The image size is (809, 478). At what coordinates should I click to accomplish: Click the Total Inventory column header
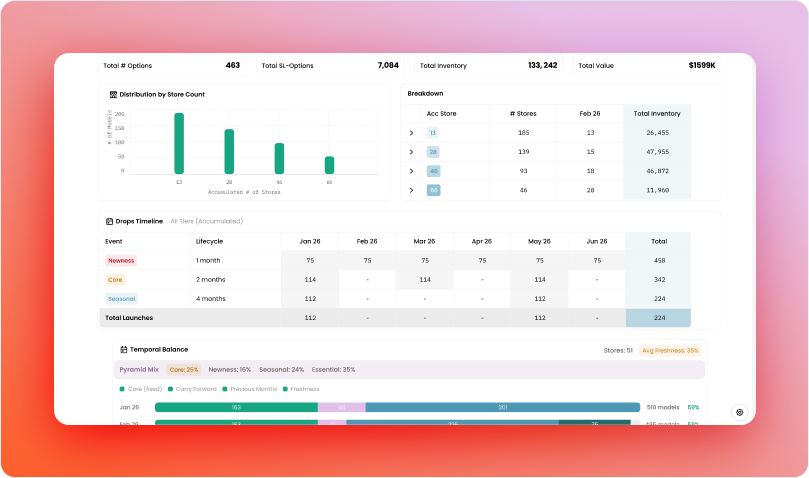point(657,114)
